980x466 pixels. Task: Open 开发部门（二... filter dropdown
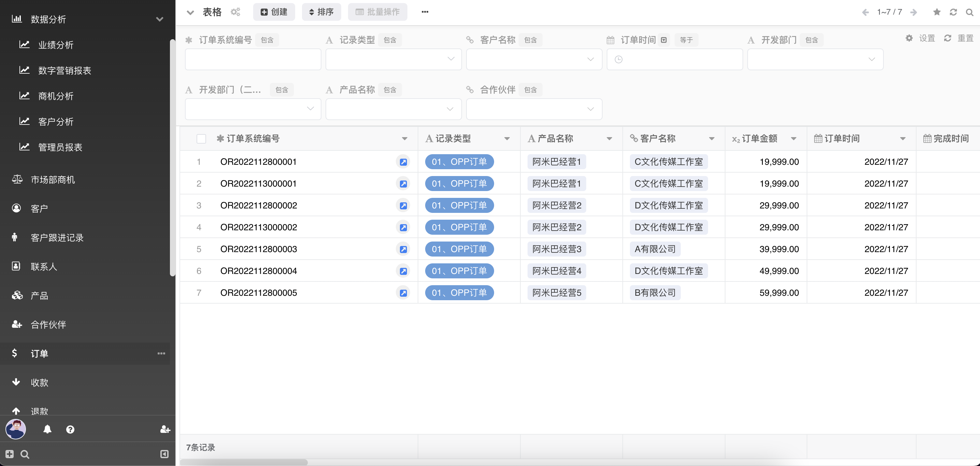tap(253, 109)
